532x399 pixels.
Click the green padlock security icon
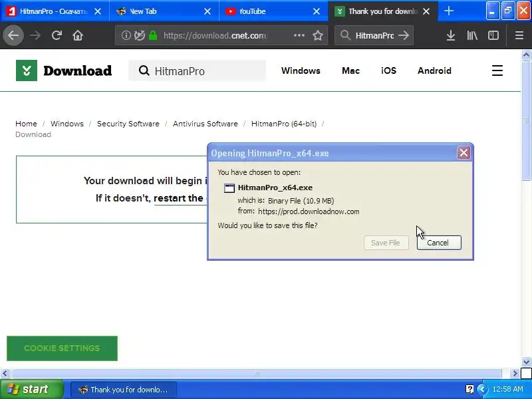tap(153, 35)
